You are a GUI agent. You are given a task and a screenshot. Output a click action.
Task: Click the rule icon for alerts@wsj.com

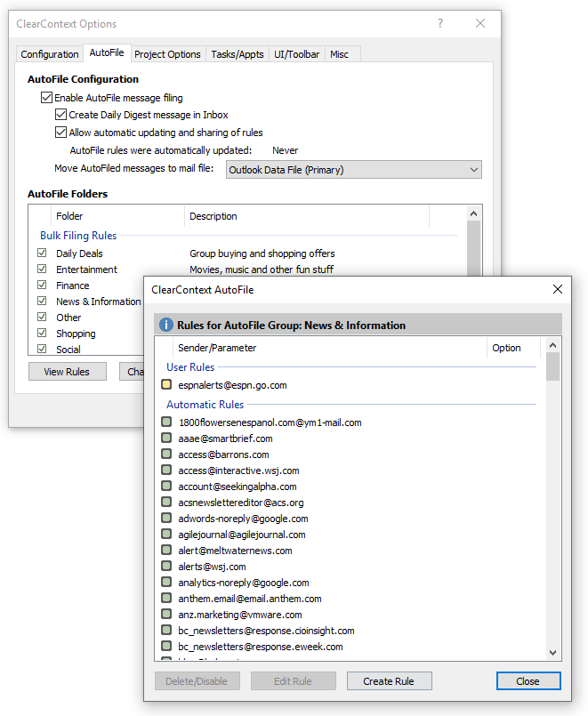pyautogui.click(x=166, y=566)
